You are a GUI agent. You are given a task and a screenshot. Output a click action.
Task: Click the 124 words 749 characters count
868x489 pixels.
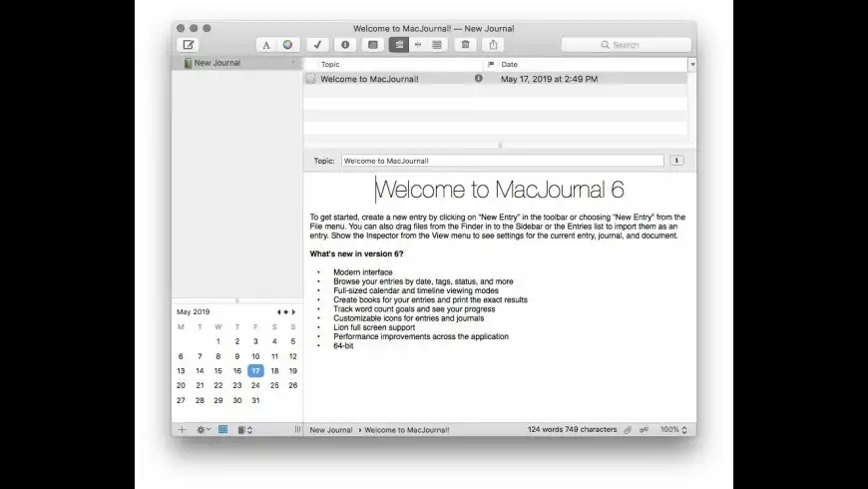click(572, 430)
